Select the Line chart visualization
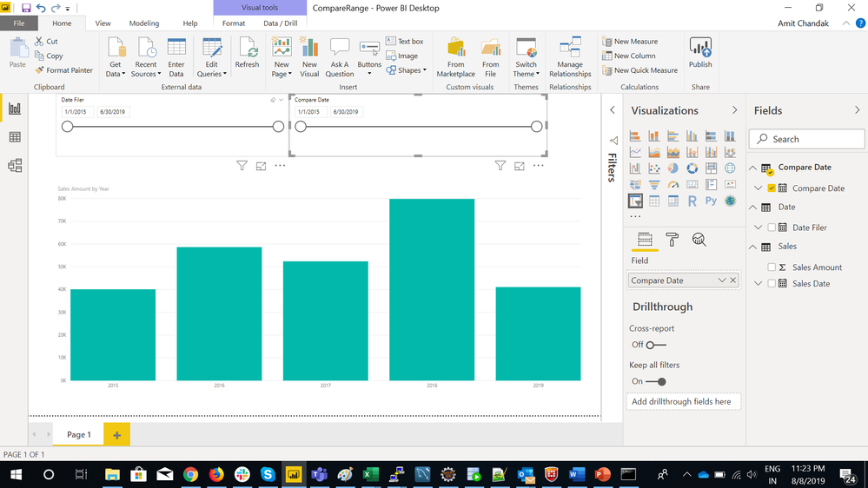This screenshot has height=488, width=868. (x=635, y=152)
